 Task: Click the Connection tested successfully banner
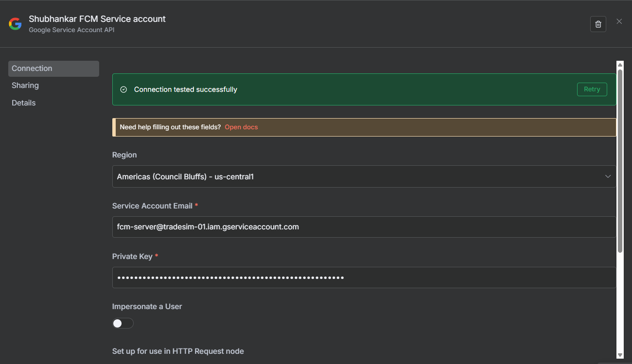point(340,89)
